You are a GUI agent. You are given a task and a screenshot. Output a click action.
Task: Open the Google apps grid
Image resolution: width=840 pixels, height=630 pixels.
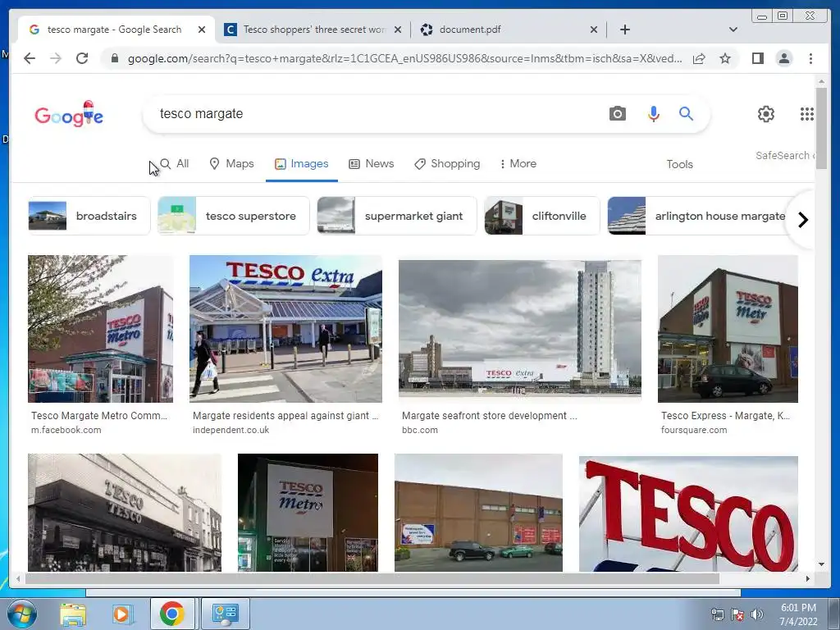[x=807, y=113]
